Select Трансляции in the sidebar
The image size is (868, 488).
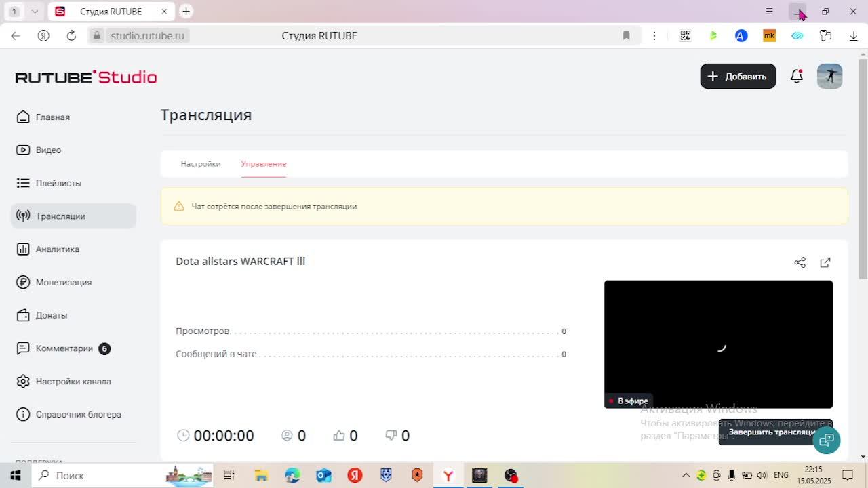73,216
